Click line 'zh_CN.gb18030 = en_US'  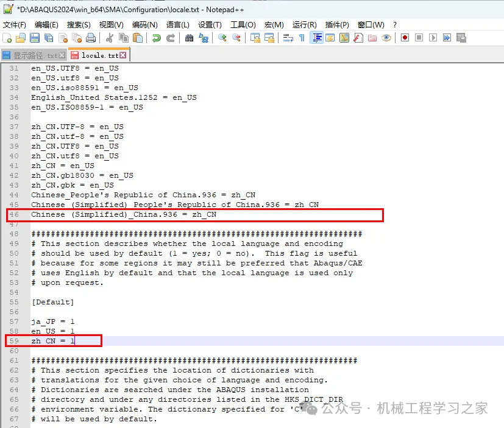(x=82, y=175)
